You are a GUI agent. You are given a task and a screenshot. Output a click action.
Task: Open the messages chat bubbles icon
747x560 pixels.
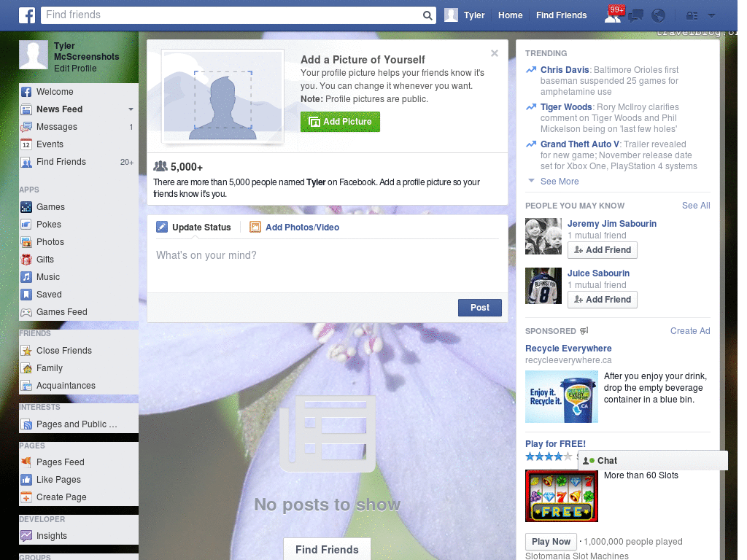click(635, 16)
